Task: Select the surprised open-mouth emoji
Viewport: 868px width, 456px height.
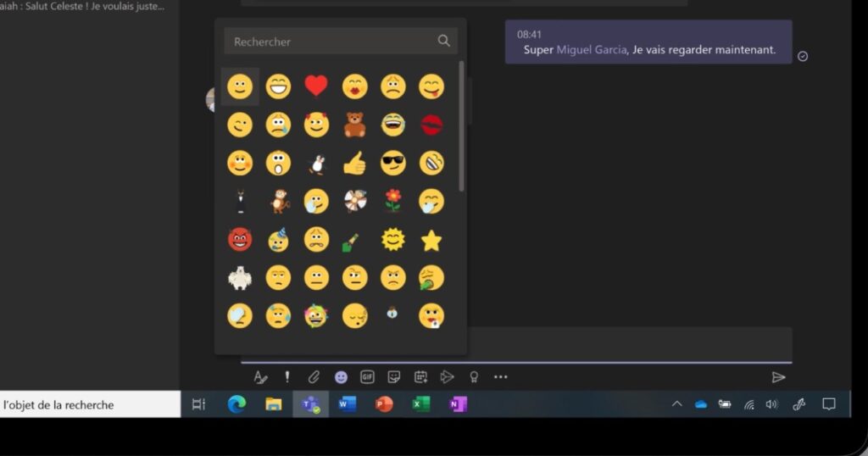Action: pyautogui.click(x=278, y=164)
